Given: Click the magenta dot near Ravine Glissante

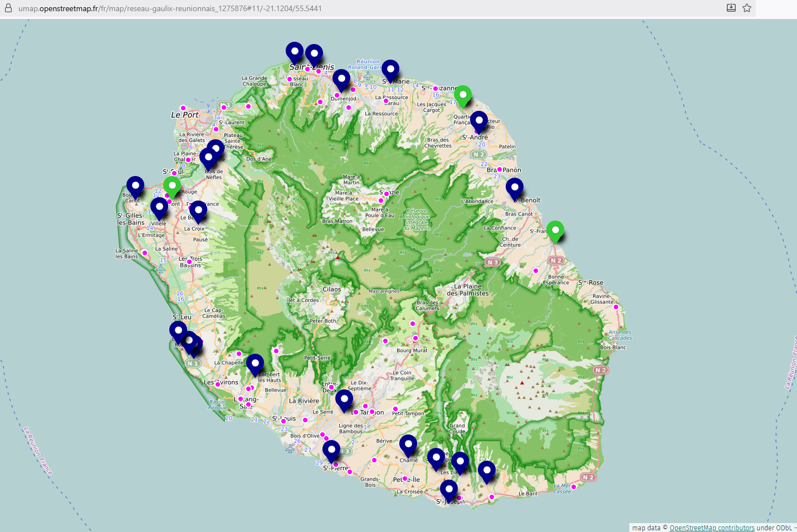Looking at the screenshot, I should click(x=617, y=306).
